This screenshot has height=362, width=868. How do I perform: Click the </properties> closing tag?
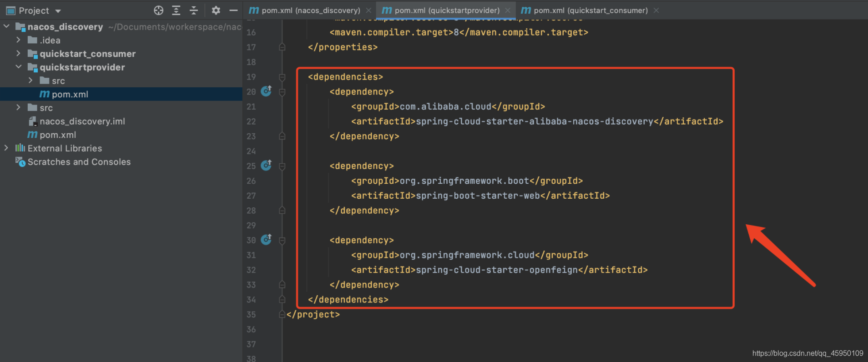[343, 47]
